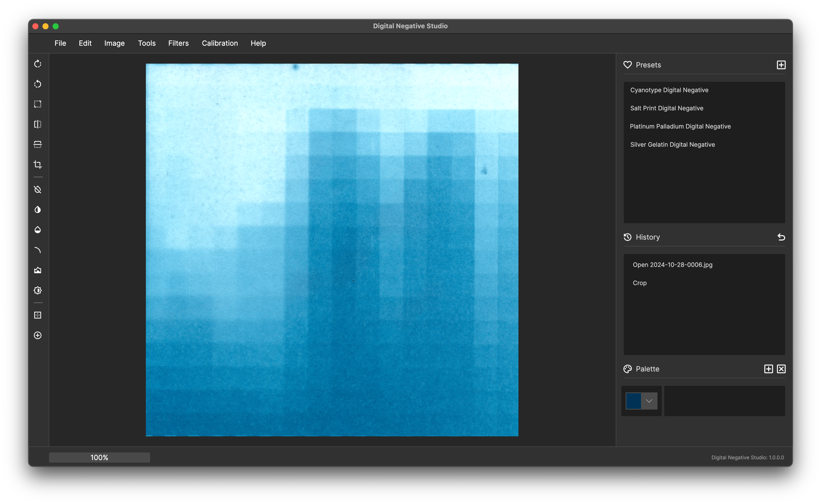
Task: Click the flip horizontal tool
Action: coord(38,124)
